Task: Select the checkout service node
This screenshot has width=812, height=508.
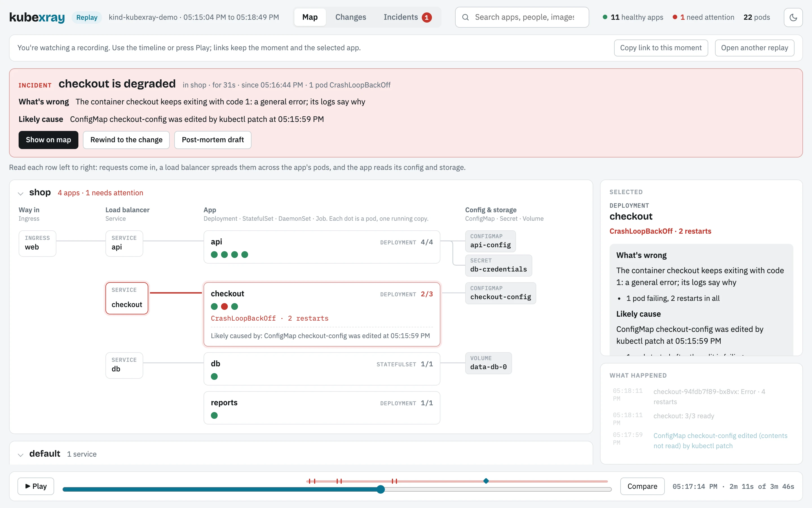Action: coord(127,298)
